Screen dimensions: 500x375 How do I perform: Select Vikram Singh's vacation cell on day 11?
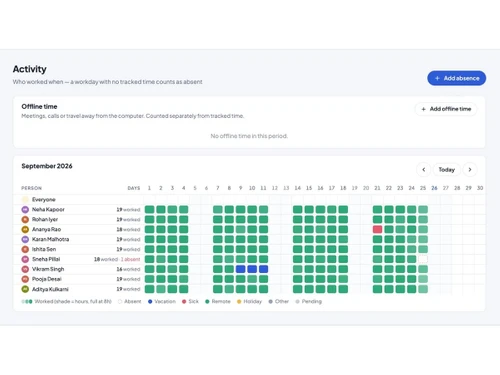pos(263,269)
